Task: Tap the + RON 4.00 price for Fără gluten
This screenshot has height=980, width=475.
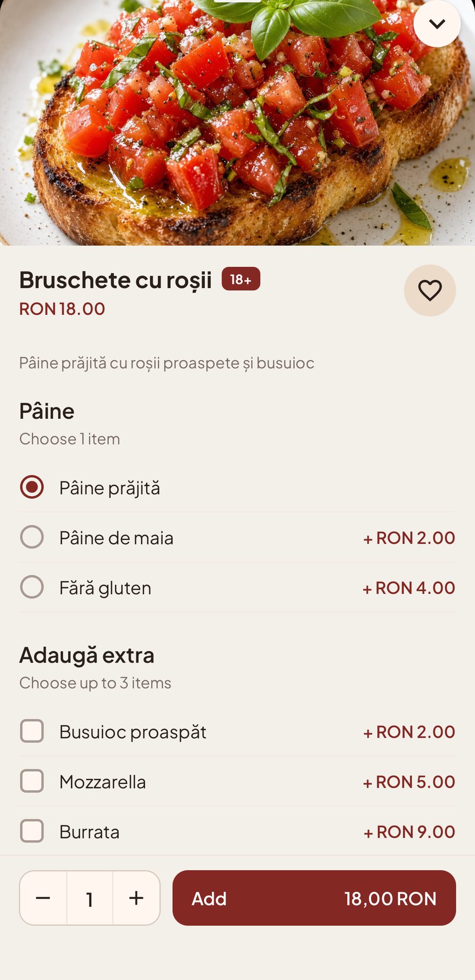Action: 409,588
